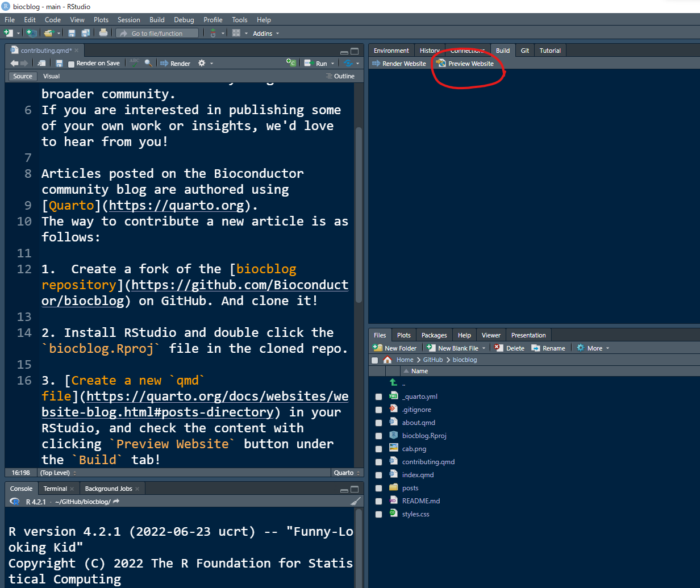Viewport: 700px width, 588px height.
Task: Click the Preview Website button
Action: pyautogui.click(x=465, y=64)
